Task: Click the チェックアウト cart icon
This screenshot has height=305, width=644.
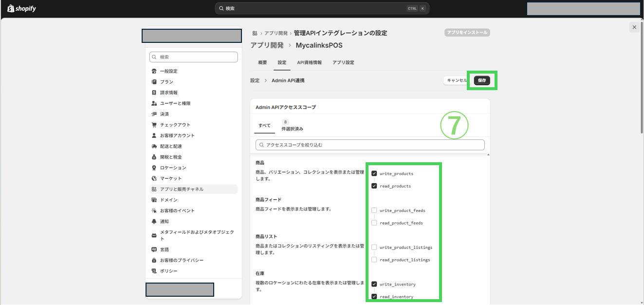Action: click(x=154, y=125)
